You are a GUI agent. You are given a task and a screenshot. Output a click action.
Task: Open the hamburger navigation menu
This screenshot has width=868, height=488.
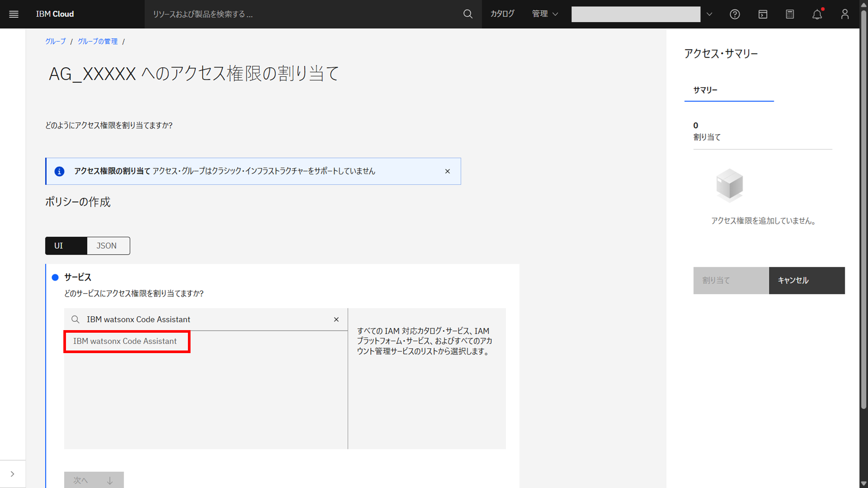coord(13,14)
